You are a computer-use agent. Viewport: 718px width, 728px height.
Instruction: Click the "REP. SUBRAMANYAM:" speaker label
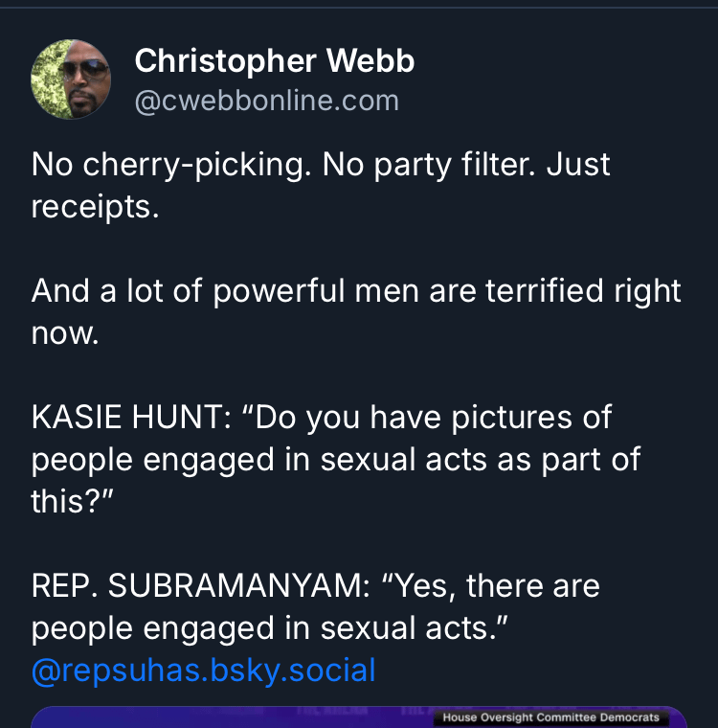(x=199, y=585)
